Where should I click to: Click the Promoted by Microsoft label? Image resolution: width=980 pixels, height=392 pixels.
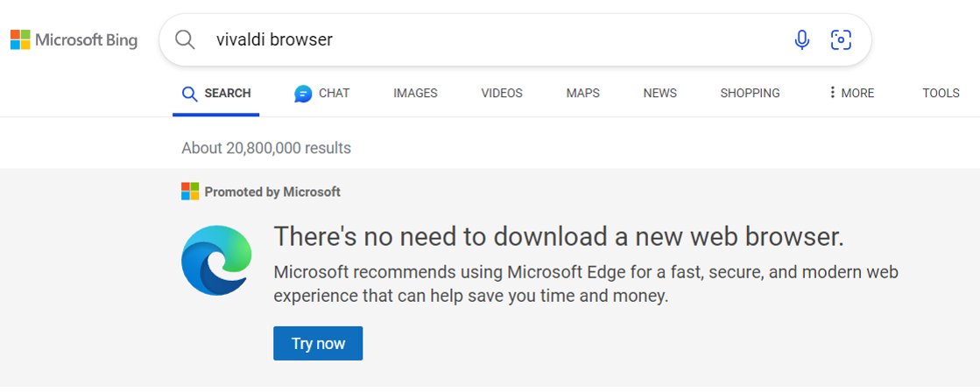tap(272, 192)
